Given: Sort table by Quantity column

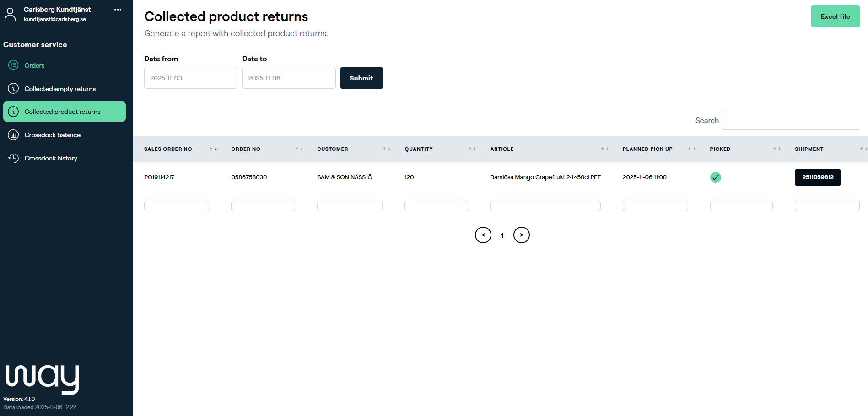Looking at the screenshot, I should tap(472, 149).
